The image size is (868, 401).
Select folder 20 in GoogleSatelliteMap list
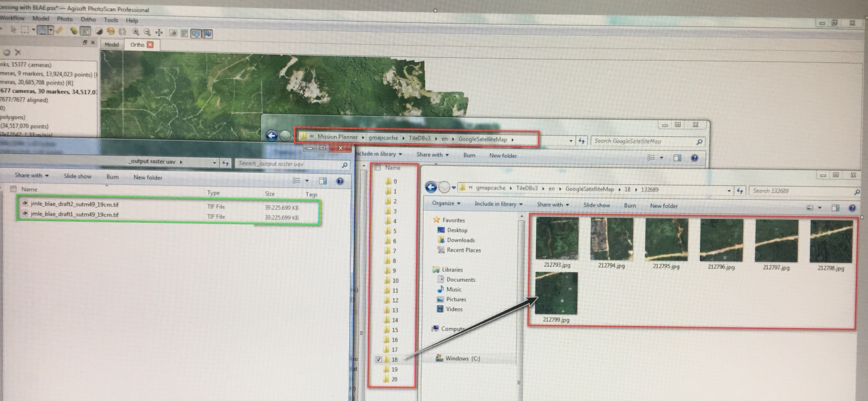tap(390, 379)
